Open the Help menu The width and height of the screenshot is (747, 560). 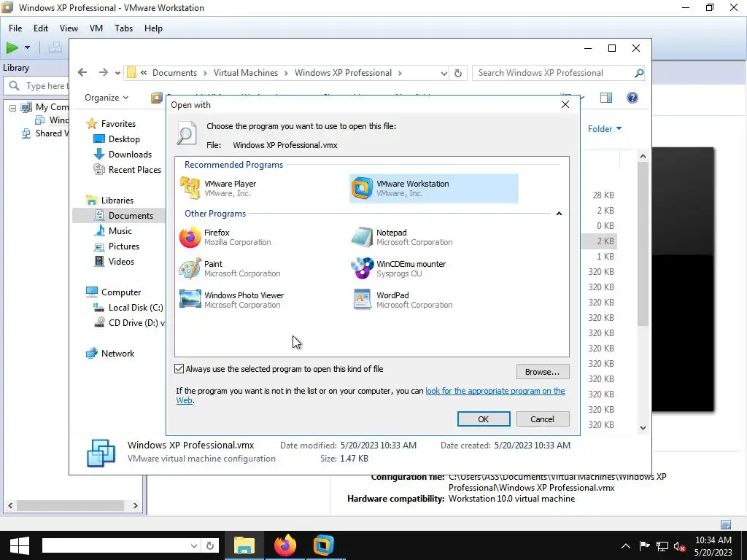coord(153,28)
